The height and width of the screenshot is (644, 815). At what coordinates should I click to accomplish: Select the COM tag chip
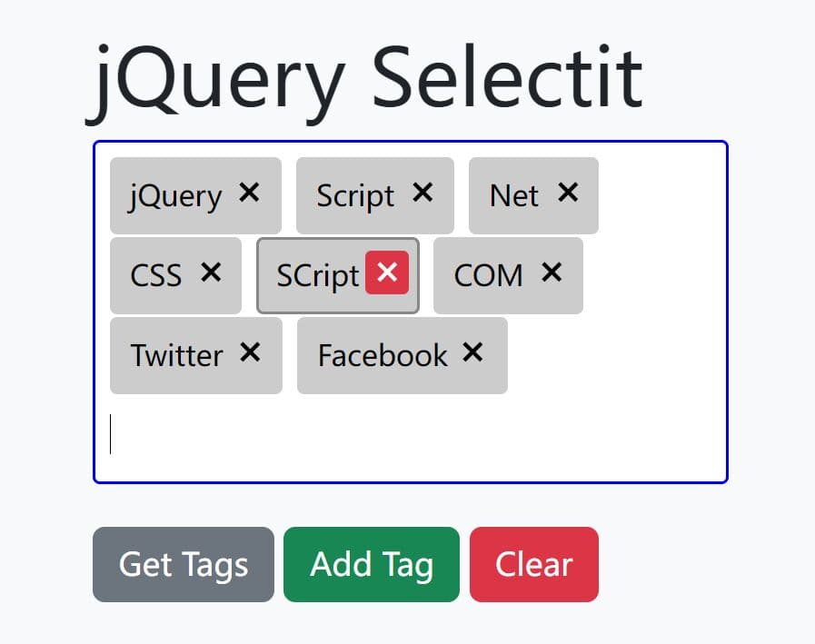point(491,273)
